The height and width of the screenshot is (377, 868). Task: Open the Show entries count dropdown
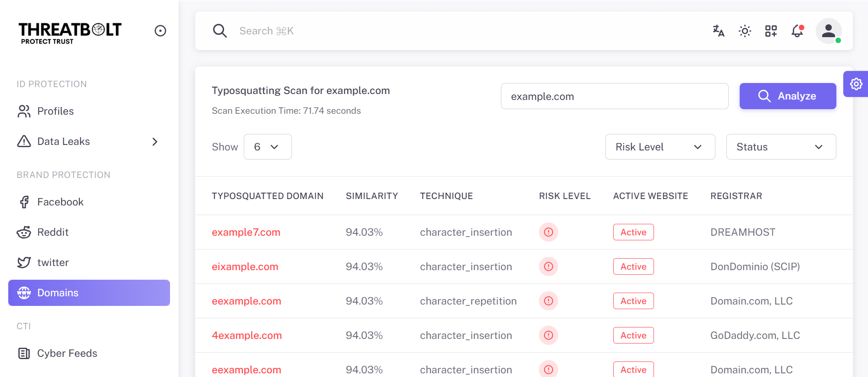click(268, 147)
